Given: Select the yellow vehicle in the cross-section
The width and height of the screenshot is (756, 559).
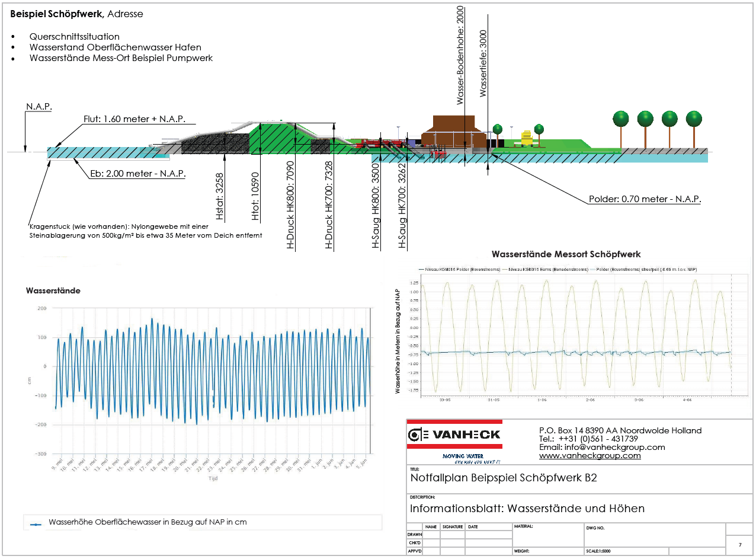Looking at the screenshot, I should click(526, 138).
